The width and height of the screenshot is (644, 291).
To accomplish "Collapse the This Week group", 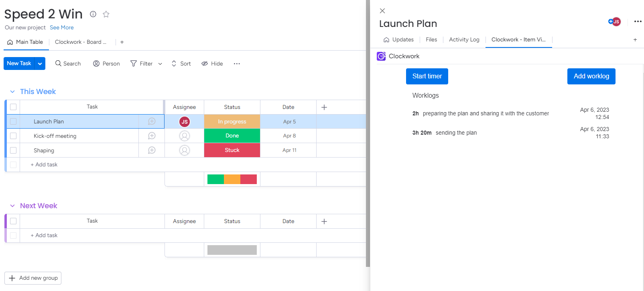I will [12, 92].
